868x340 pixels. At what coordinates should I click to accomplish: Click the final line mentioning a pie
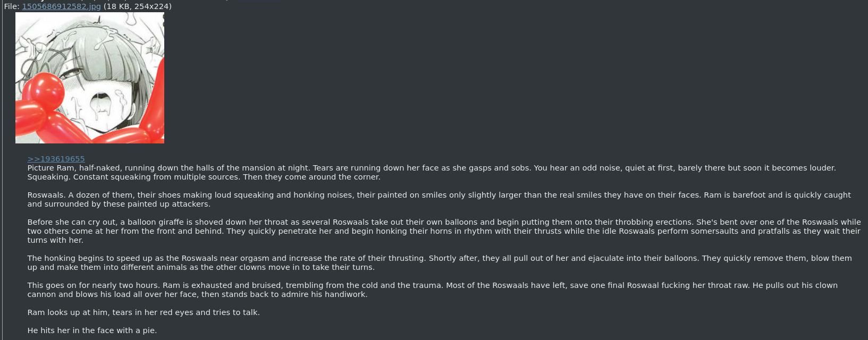pyautogui.click(x=92, y=330)
